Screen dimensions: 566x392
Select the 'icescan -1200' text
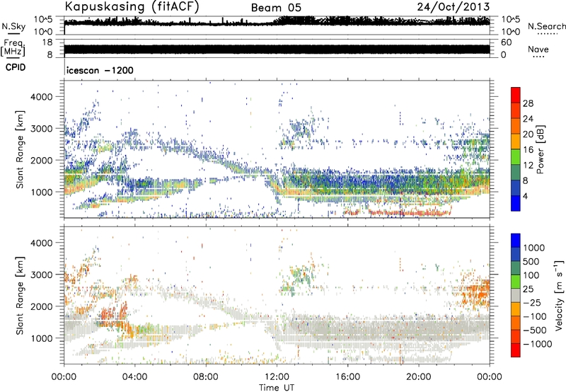point(100,70)
